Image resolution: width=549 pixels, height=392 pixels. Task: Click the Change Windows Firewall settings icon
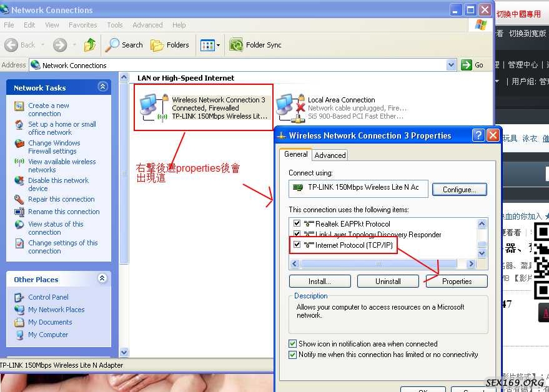[x=19, y=144]
